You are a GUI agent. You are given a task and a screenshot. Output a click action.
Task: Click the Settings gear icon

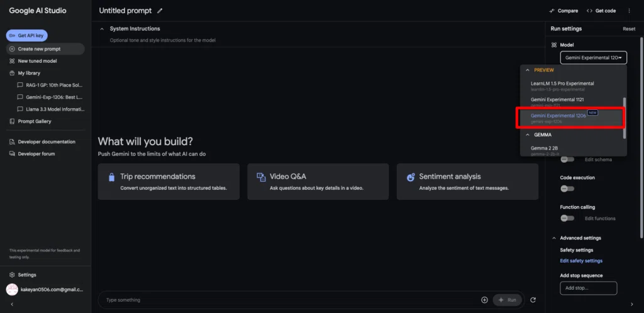12,275
